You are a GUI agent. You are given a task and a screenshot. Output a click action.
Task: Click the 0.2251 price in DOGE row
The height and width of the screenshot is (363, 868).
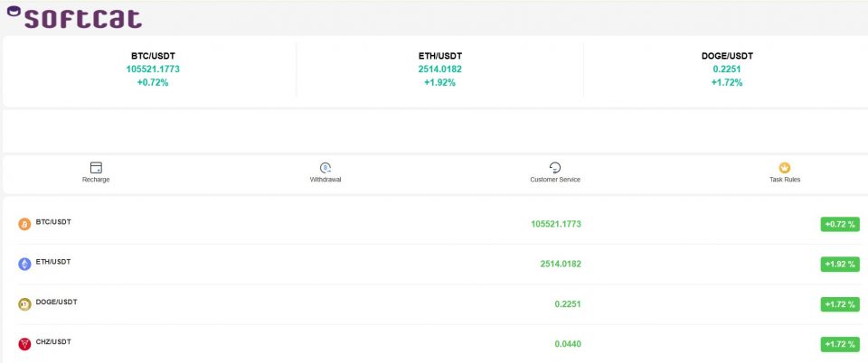[x=567, y=304]
